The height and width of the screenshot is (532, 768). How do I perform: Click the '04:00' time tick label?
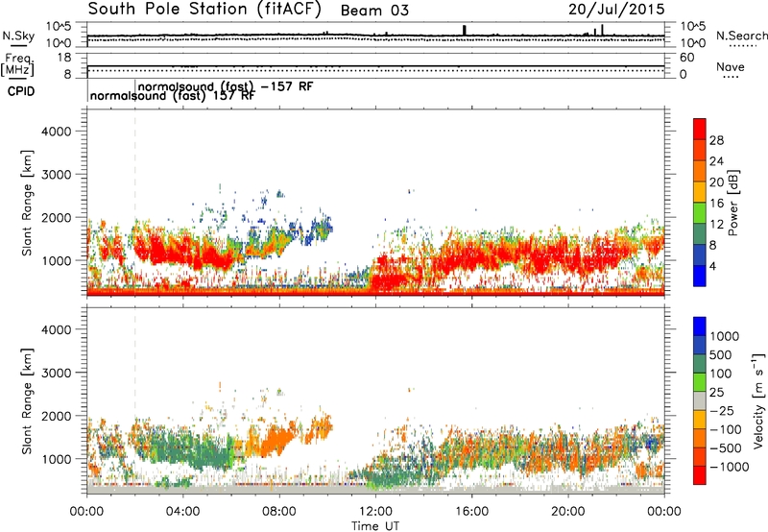pos(182,512)
